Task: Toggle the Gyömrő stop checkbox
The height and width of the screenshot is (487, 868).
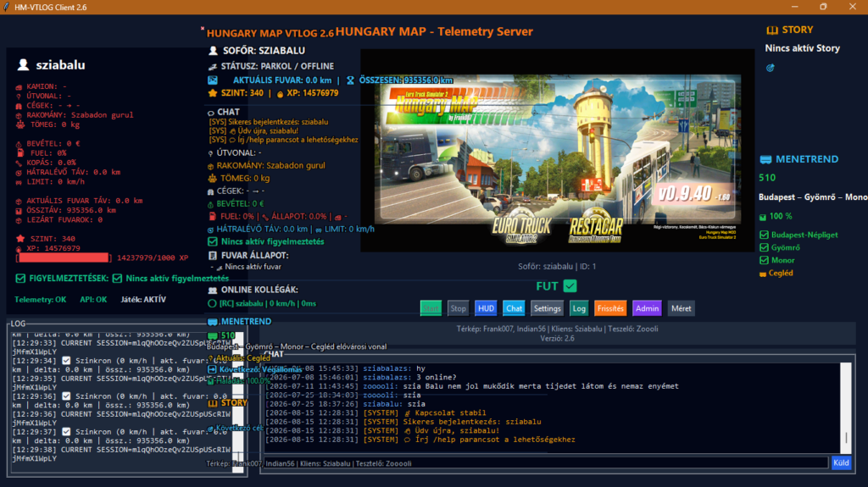Action: 764,247
